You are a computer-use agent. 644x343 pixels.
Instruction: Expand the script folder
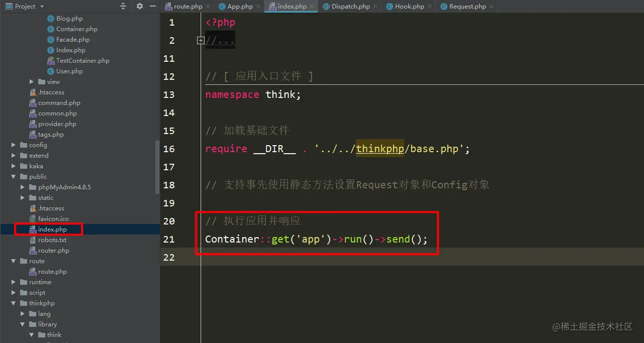(x=14, y=293)
